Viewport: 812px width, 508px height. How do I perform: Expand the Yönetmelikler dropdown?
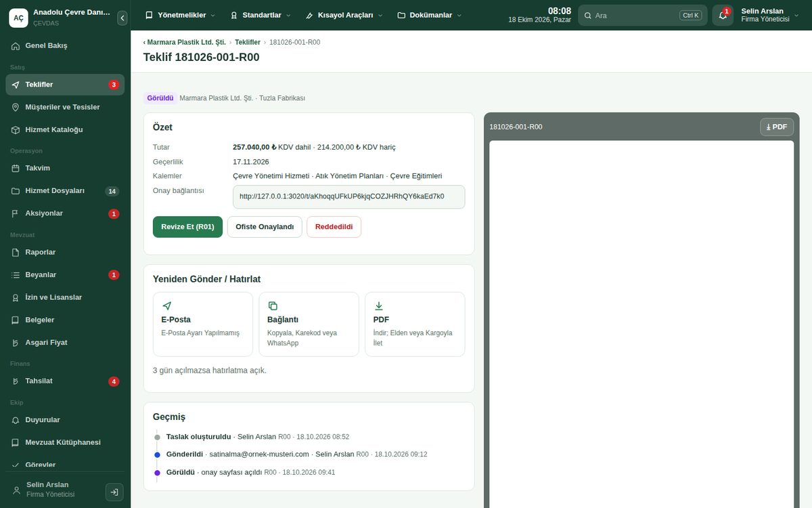pyautogui.click(x=180, y=15)
